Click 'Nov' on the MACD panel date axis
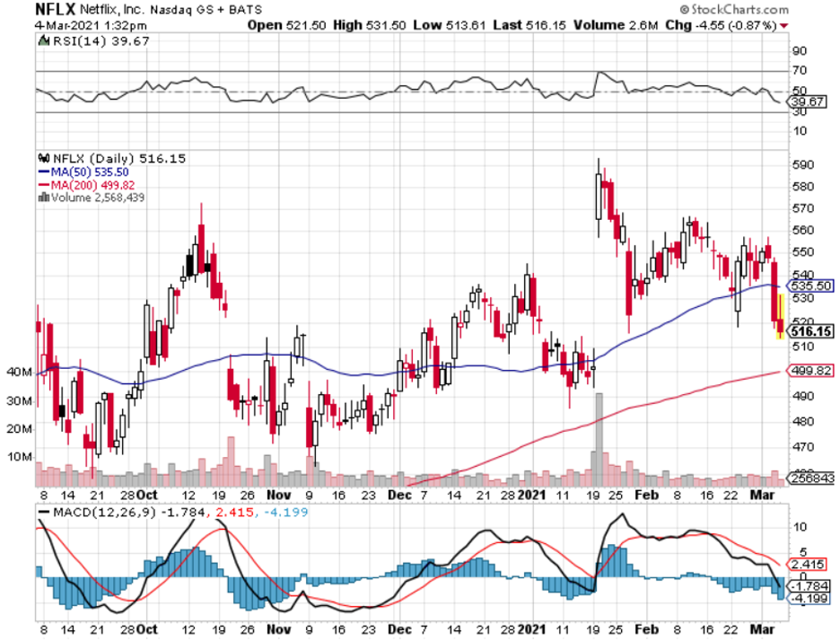 click(x=278, y=629)
